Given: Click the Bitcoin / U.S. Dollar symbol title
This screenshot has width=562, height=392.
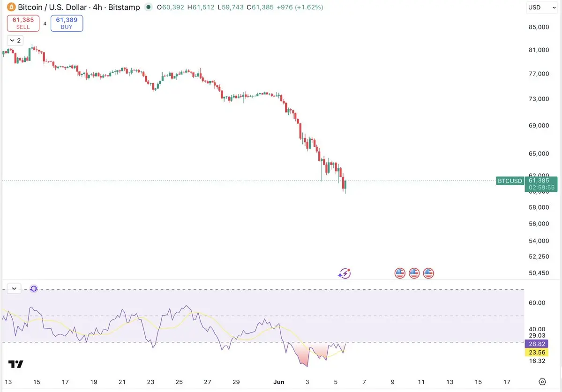Looking at the screenshot, I should (x=52, y=7).
